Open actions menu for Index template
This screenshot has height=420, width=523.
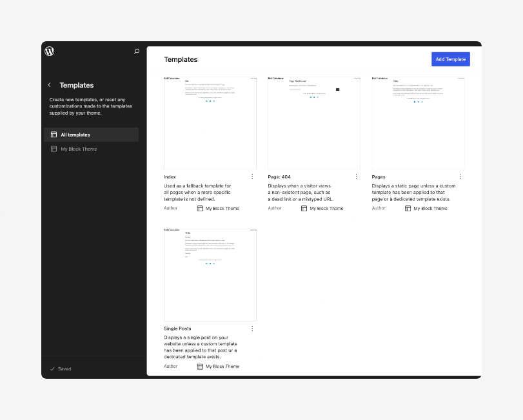252,177
